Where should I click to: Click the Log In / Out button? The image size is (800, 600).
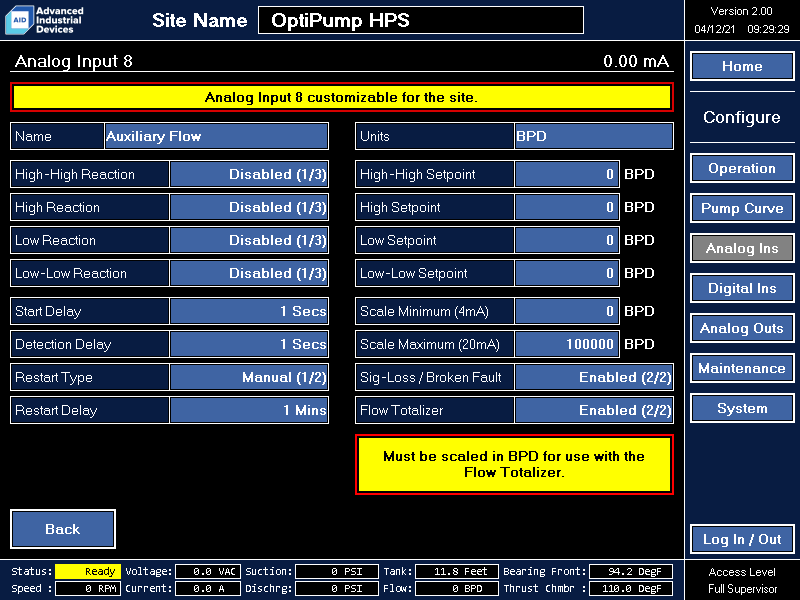742,539
